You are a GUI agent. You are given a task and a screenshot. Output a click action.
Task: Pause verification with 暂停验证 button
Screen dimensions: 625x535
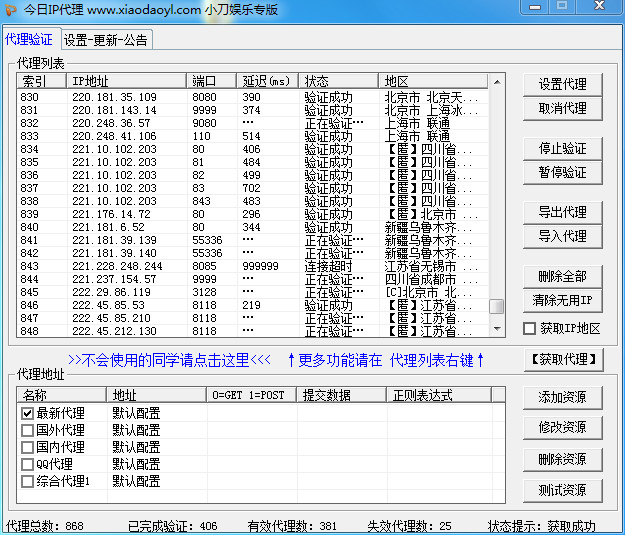563,173
